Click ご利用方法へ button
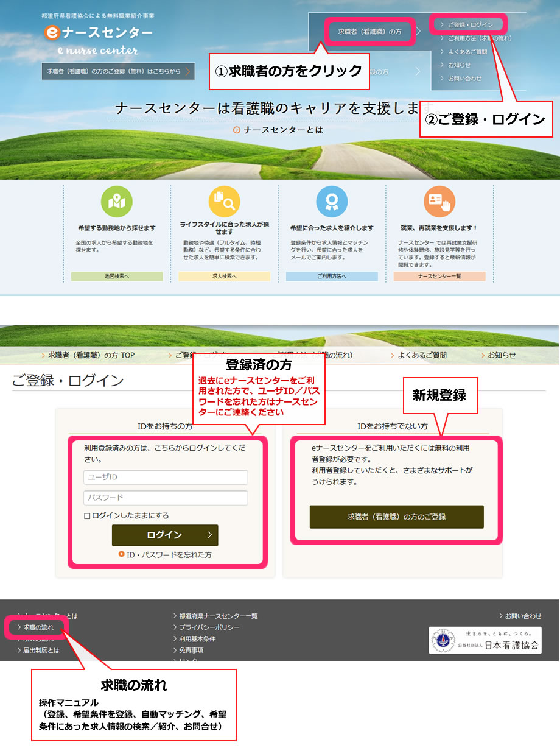 [x=332, y=276]
